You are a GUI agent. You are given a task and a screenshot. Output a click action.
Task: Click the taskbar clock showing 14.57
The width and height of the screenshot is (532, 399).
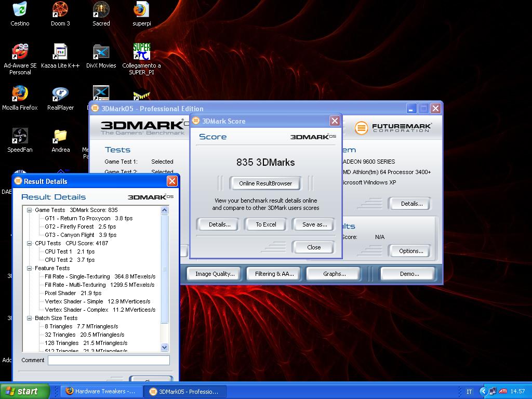pos(517,391)
